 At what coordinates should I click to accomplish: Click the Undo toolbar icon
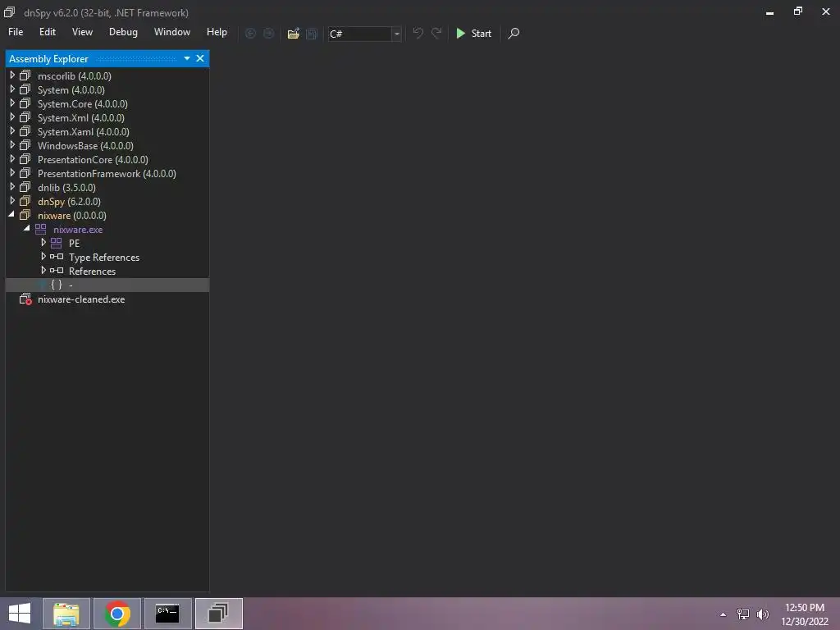coord(418,33)
